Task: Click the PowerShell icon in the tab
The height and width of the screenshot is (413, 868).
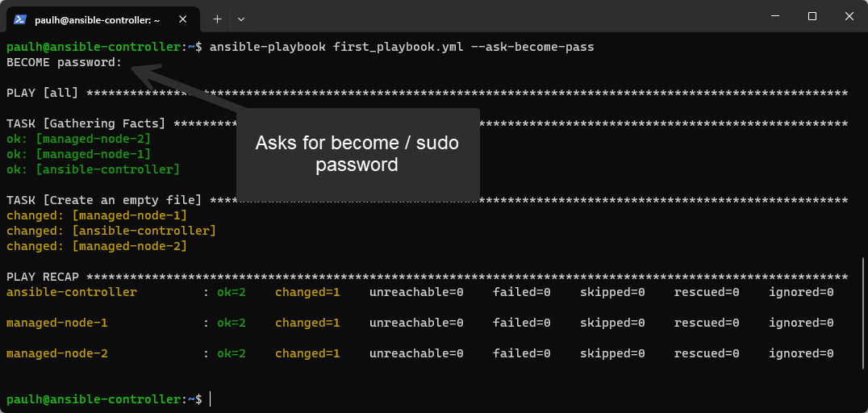Action: (20, 19)
